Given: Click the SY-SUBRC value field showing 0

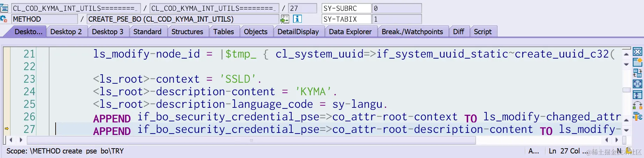Looking at the screenshot, I should (x=397, y=8).
